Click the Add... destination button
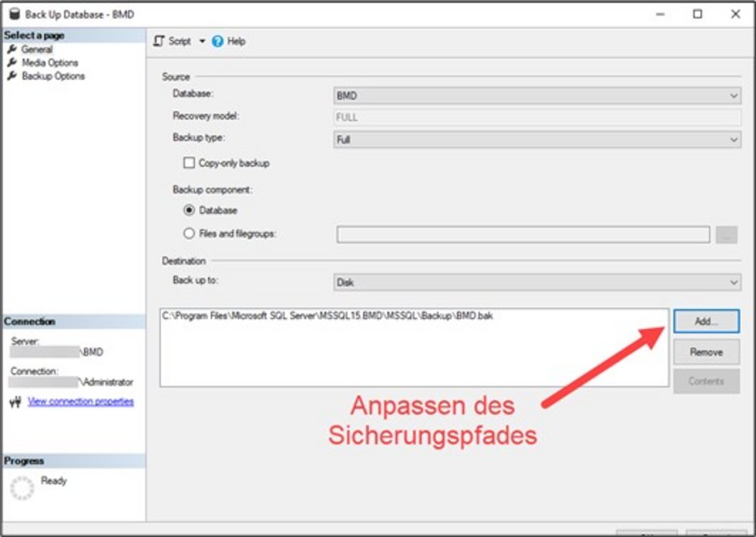Image resolution: width=756 pixels, height=537 pixels. click(706, 321)
